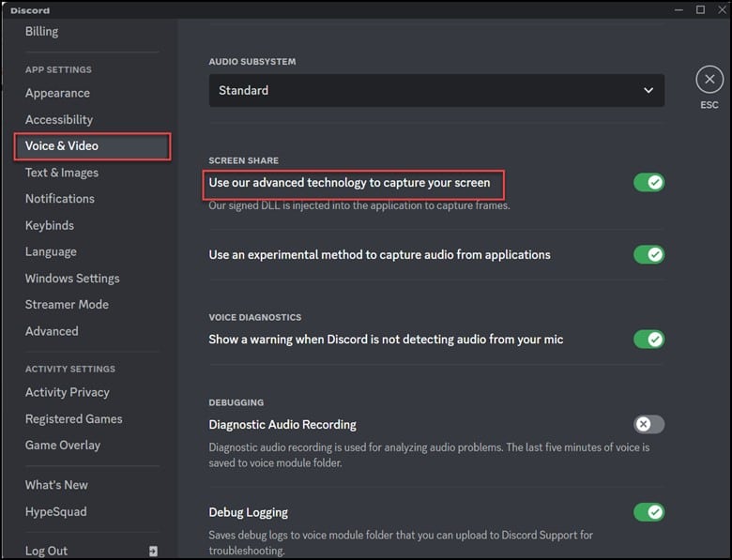Go to Accessibility settings
The height and width of the screenshot is (560, 732).
pyautogui.click(x=59, y=119)
